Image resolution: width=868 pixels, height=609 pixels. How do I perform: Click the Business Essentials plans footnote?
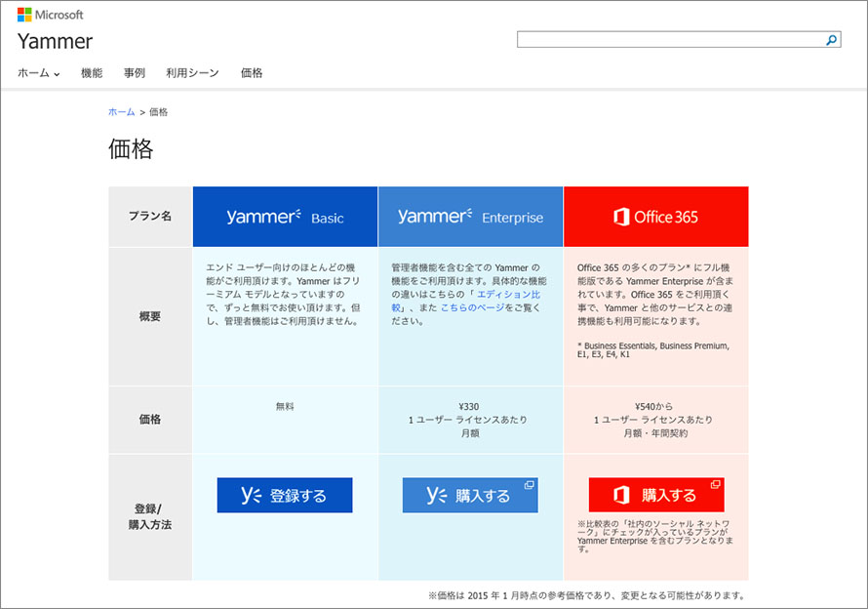pos(653,349)
